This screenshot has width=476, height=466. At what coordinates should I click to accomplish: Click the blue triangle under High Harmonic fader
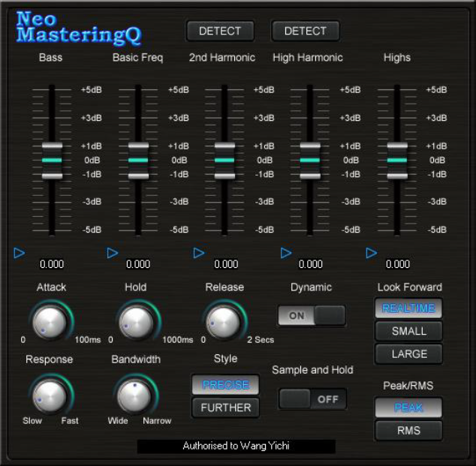pos(286,253)
